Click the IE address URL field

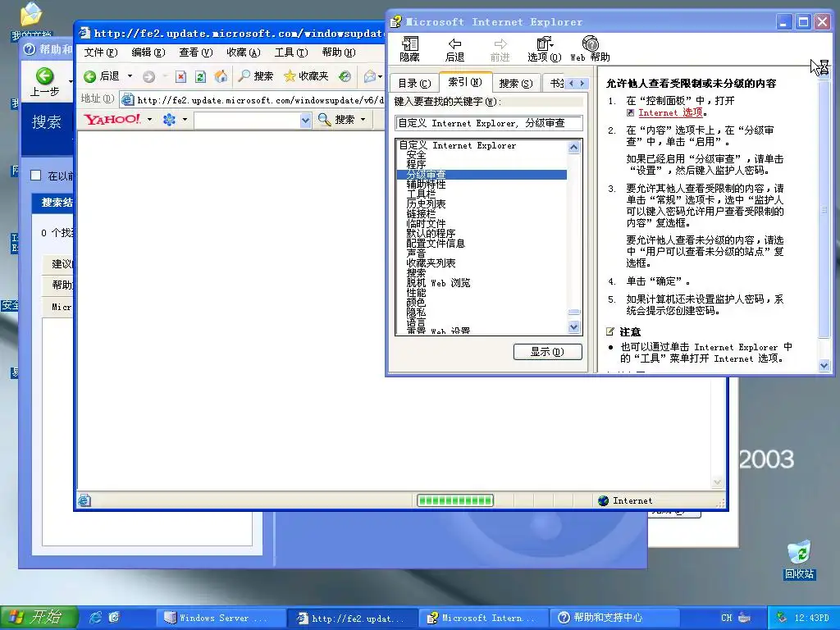pyautogui.click(x=260, y=100)
